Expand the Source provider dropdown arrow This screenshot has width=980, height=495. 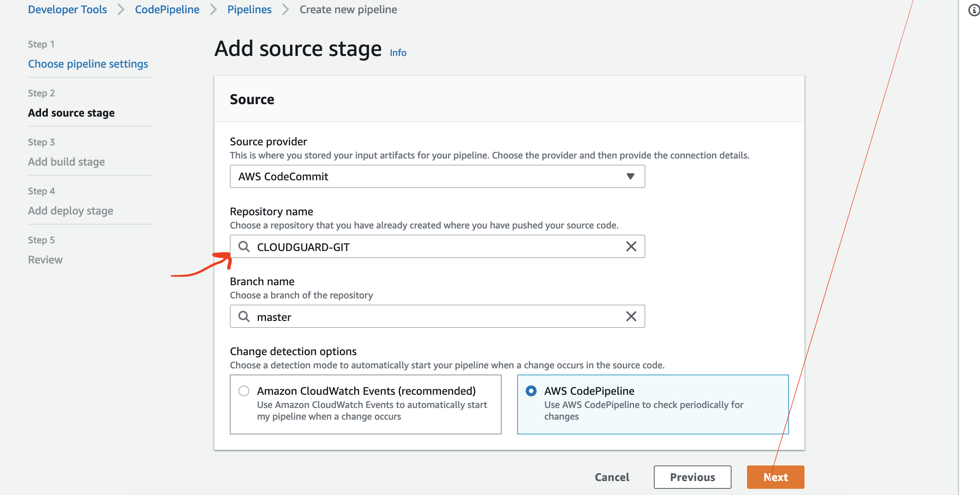[x=630, y=176]
